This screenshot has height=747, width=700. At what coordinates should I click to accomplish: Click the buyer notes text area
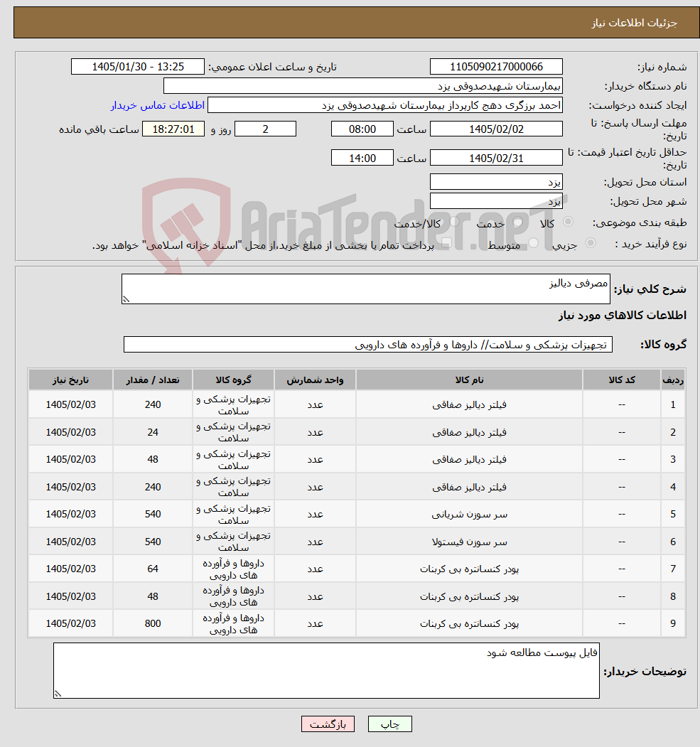pos(326,671)
